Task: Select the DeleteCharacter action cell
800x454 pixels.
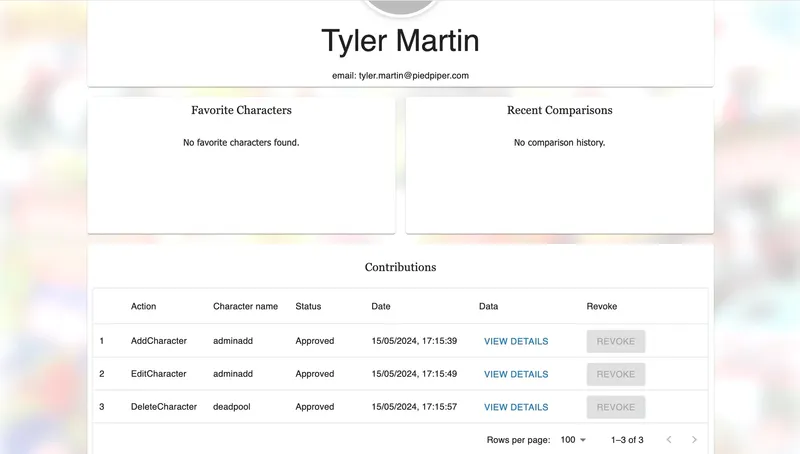Action: pyautogui.click(x=164, y=407)
